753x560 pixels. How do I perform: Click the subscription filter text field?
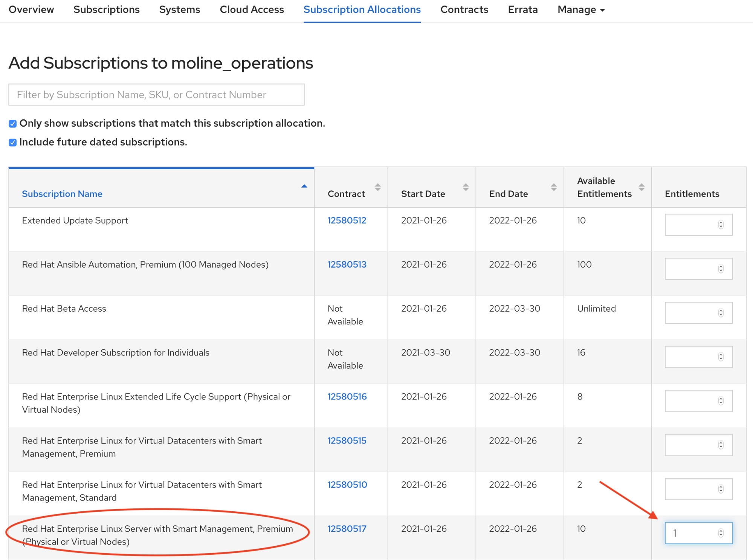pos(156,95)
